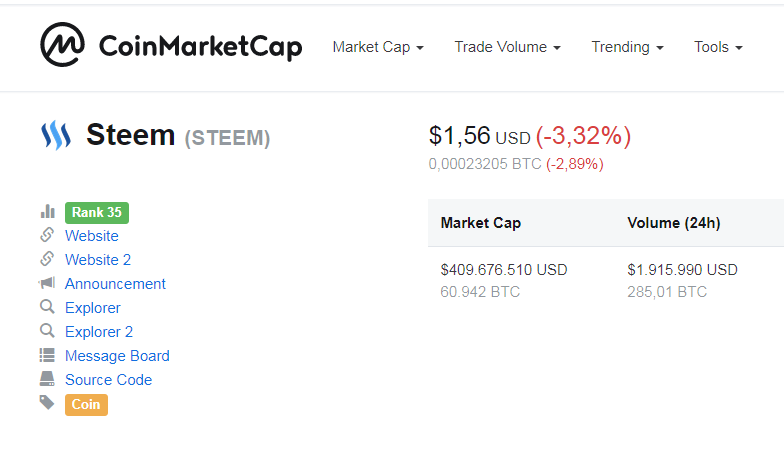The image size is (784, 457).
Task: Click the magnifier icon beside Explorer
Action: pyautogui.click(x=47, y=308)
